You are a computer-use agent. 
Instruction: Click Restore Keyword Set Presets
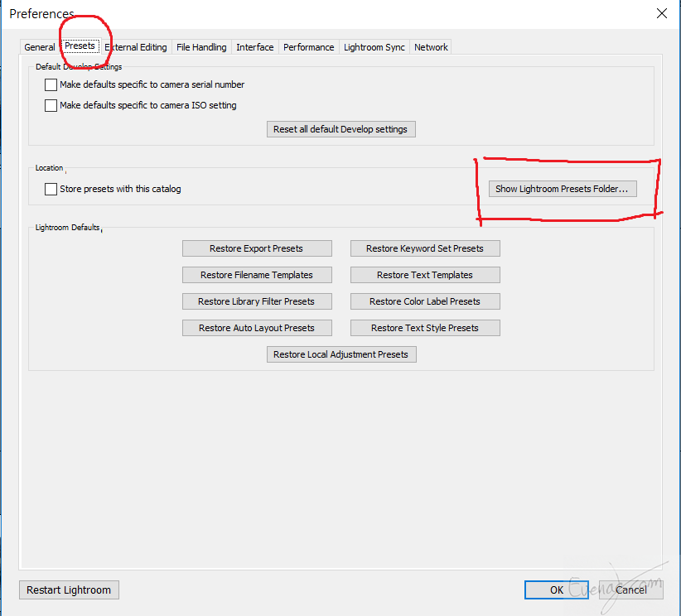coord(425,248)
